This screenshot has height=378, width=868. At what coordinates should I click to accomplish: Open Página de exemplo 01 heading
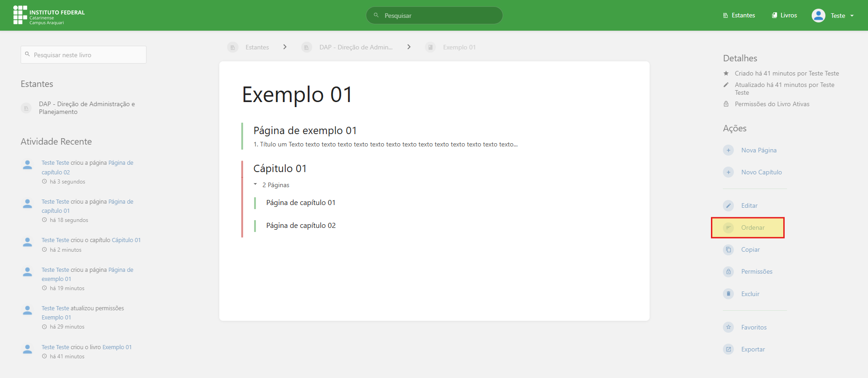click(x=305, y=130)
